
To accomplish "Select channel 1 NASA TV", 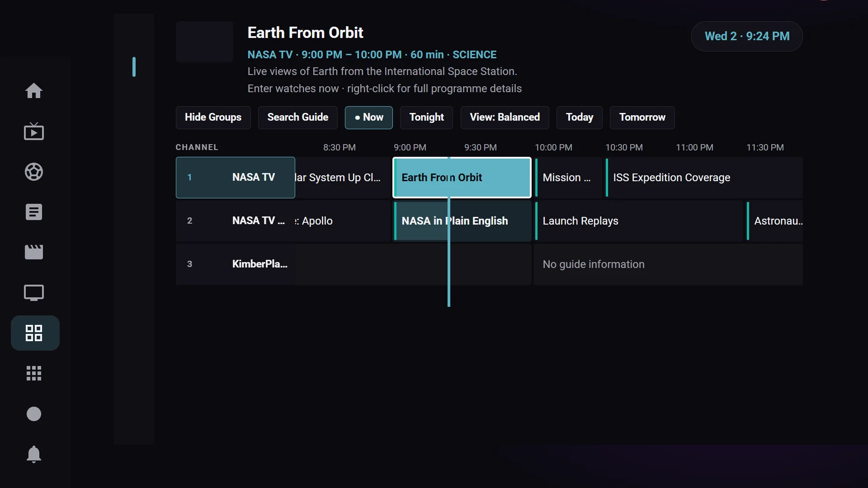I will pyautogui.click(x=235, y=178).
